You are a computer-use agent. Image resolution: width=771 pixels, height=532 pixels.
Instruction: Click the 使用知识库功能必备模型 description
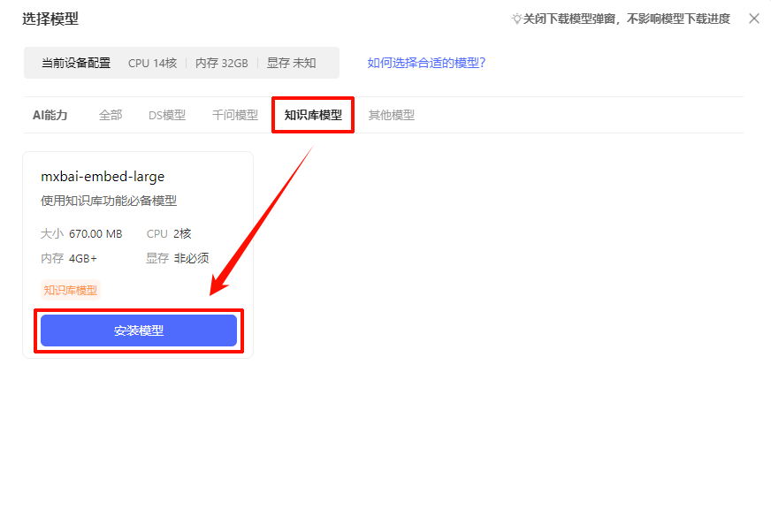109,201
